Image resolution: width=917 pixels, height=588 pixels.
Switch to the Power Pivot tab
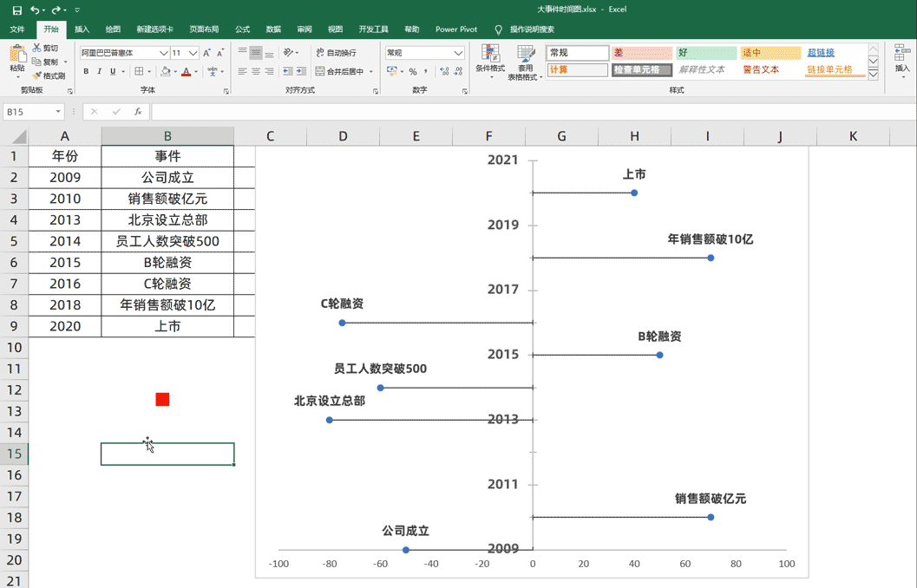pos(456,29)
